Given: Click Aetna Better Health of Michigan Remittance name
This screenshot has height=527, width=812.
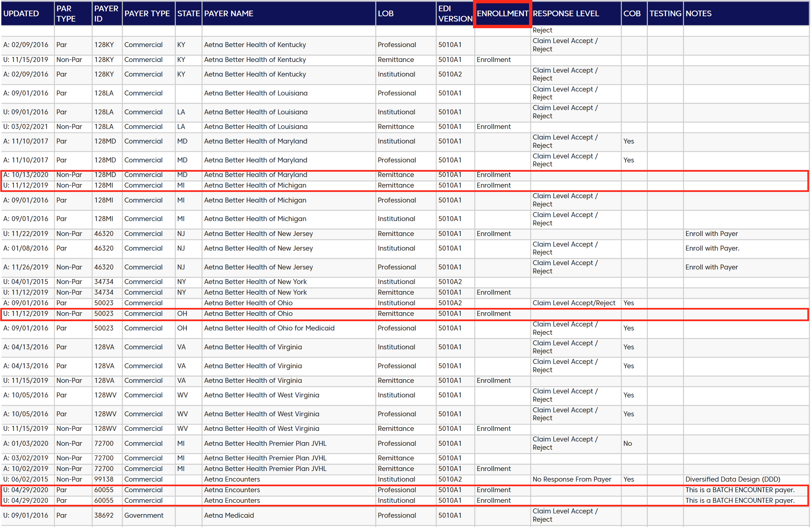Looking at the screenshot, I should tap(255, 185).
